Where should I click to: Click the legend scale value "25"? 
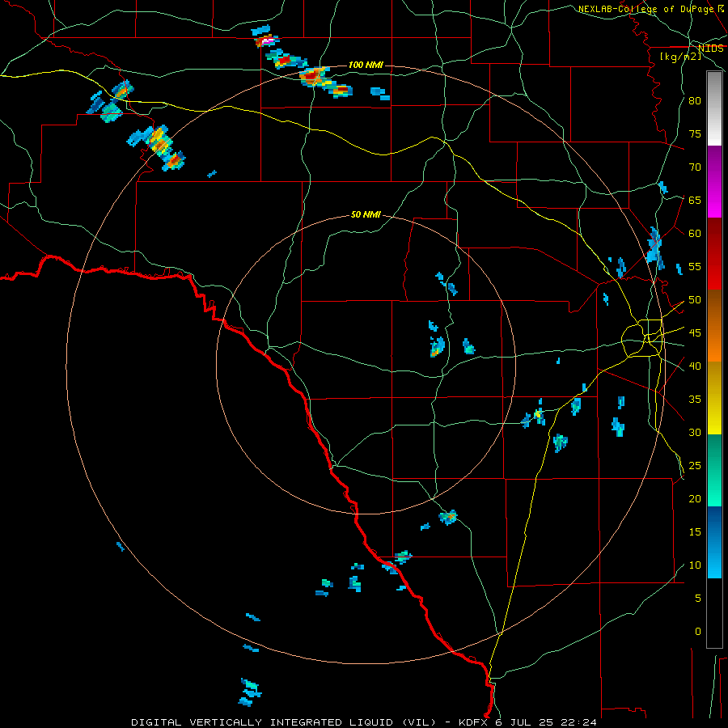695,466
